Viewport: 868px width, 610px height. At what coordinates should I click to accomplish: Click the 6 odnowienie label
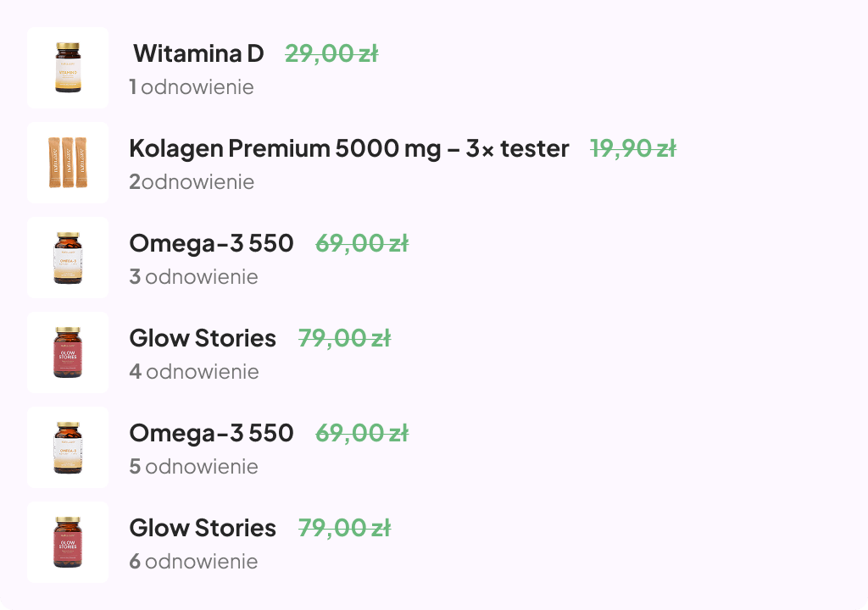pos(194,562)
